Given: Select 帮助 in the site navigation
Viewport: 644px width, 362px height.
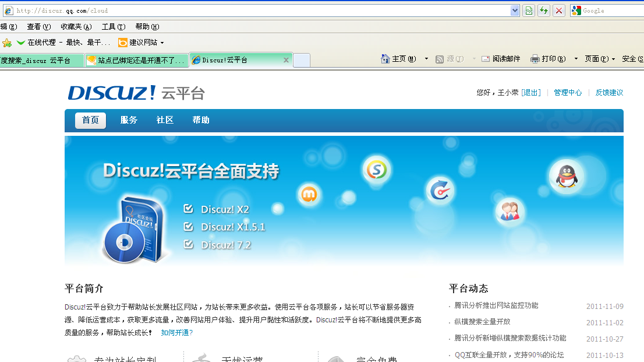Looking at the screenshot, I should coord(201,120).
